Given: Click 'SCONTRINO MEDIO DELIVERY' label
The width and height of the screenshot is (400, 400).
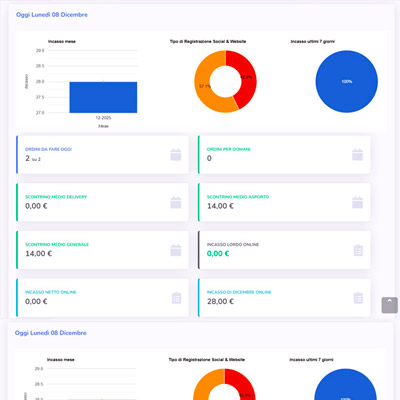Looking at the screenshot, I should coord(56,197).
